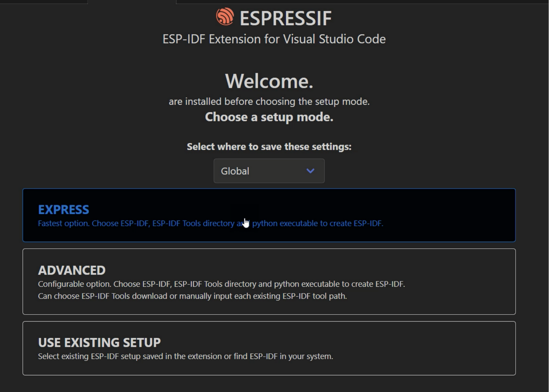Click the Choose a setup mode text
Image resolution: width=549 pixels, height=392 pixels.
[269, 117]
